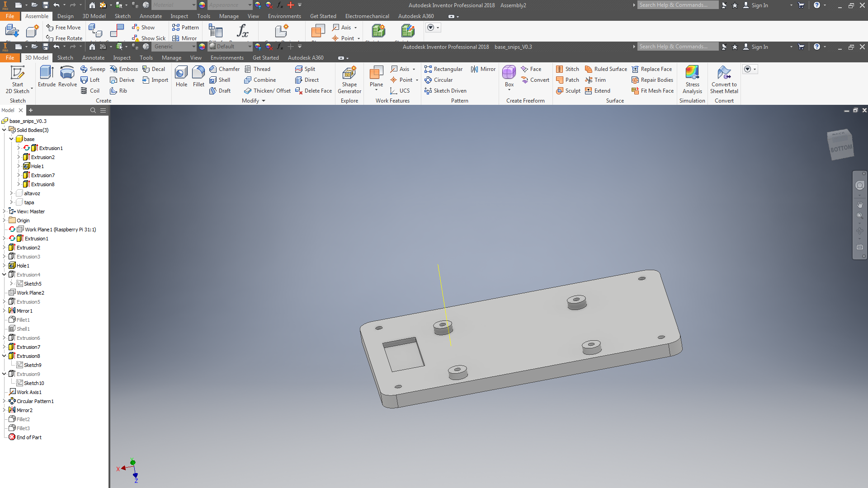Image resolution: width=868 pixels, height=488 pixels.
Task: Click the ViewCube BOTTOM face
Action: coord(840,148)
